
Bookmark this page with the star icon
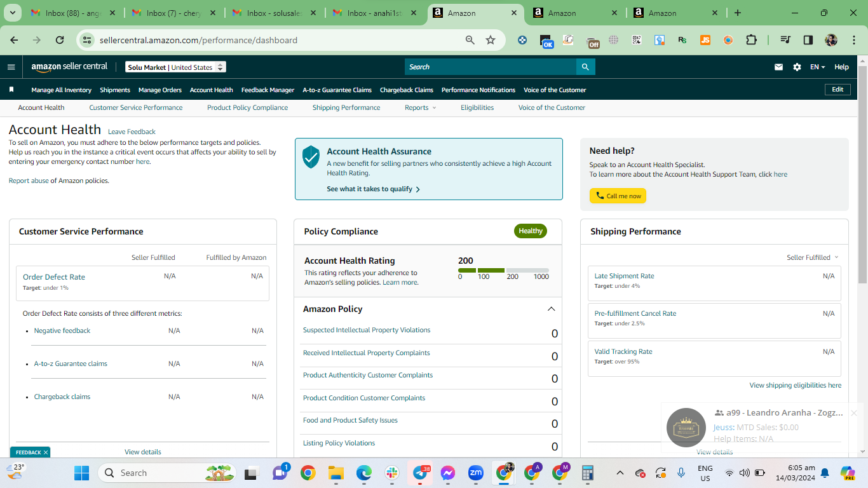pyautogui.click(x=491, y=40)
